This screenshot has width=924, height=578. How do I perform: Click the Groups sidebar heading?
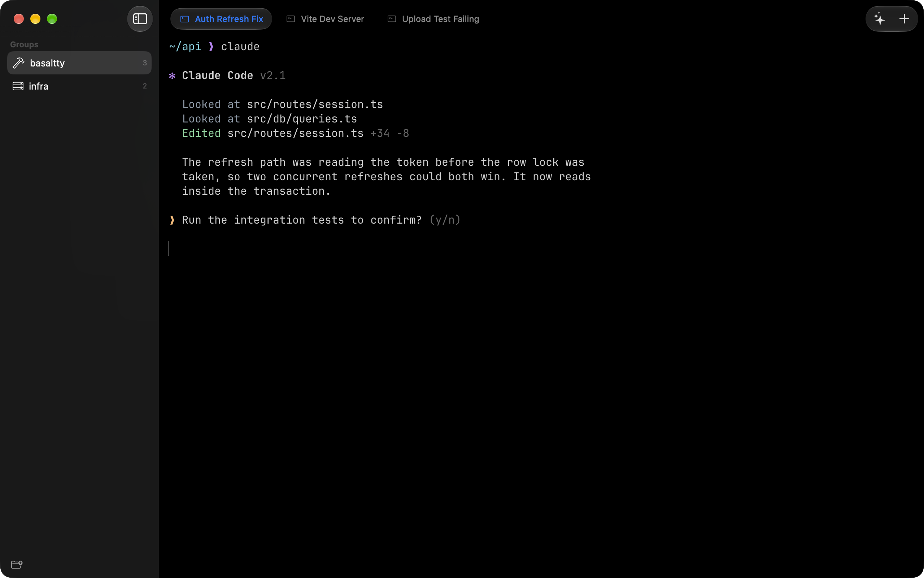(x=24, y=44)
